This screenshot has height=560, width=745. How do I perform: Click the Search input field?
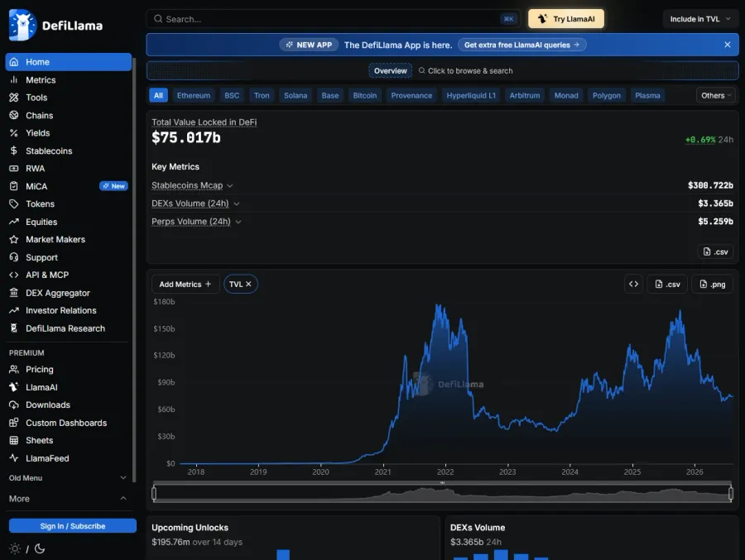coord(334,19)
